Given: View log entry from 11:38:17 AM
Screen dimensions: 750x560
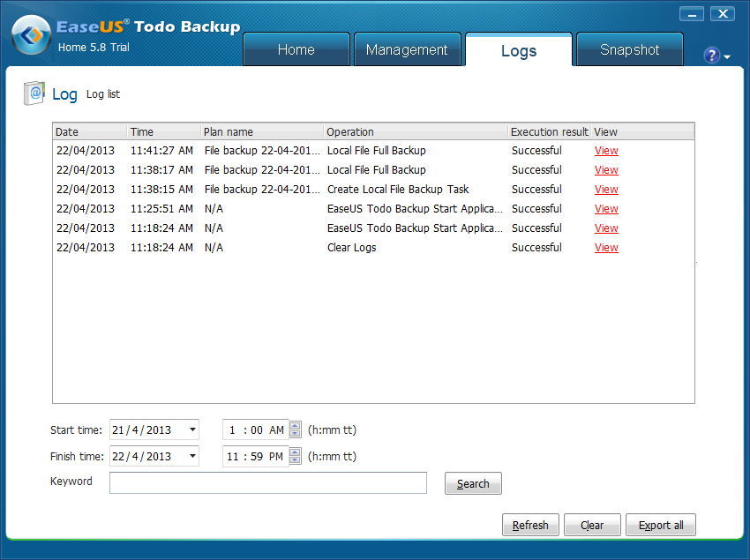Looking at the screenshot, I should pyautogui.click(x=606, y=170).
